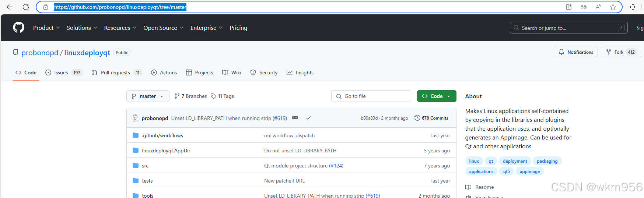This screenshot has width=644, height=198.
Task: Click the linux topic tag
Action: 474,161
